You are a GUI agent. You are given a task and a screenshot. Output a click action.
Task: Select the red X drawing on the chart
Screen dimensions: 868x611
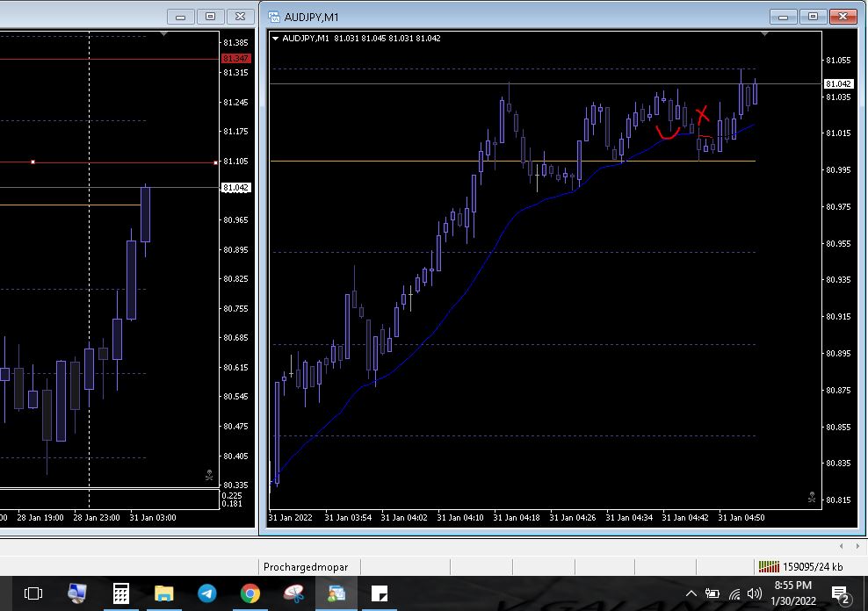(702, 114)
